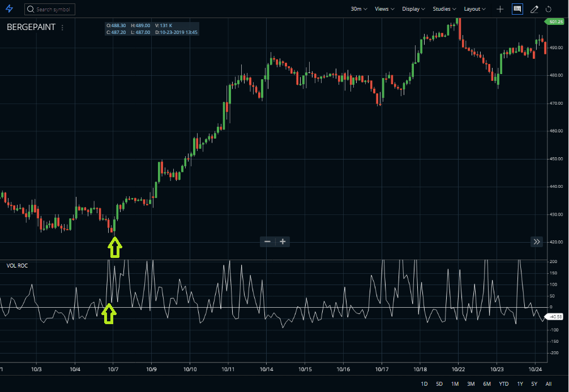Click the circular undo arrow icon
569x392 pixels.
tap(548, 9)
